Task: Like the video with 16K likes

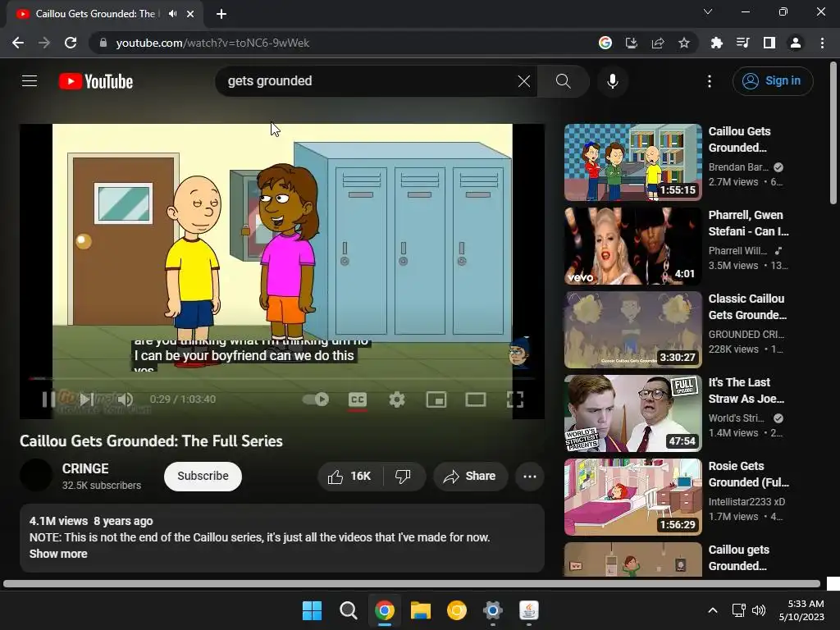Action: (x=349, y=477)
